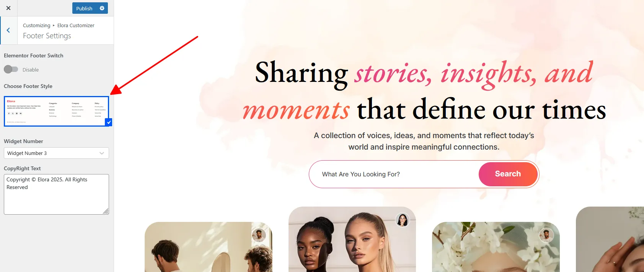Toggle the Elementor Footer Switch
The image size is (644, 272).
[x=11, y=69]
